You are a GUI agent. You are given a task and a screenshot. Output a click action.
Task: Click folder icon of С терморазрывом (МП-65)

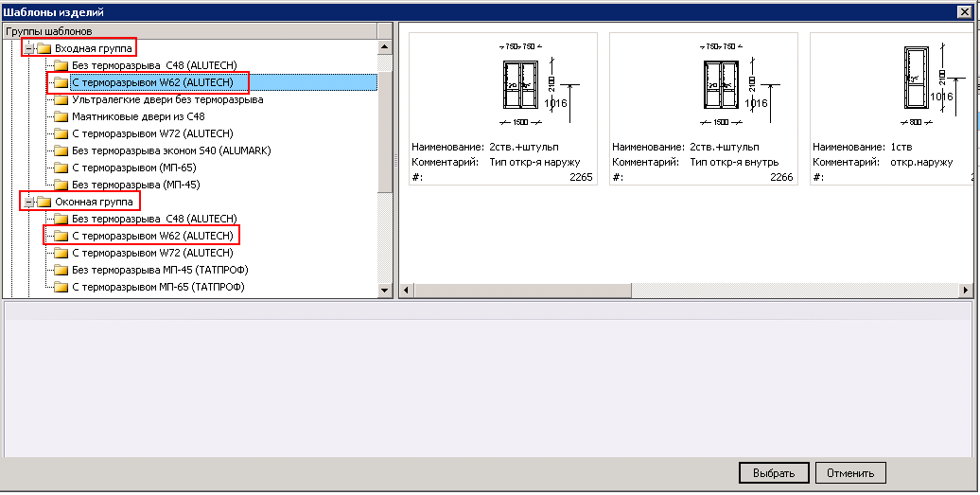pyautogui.click(x=61, y=168)
